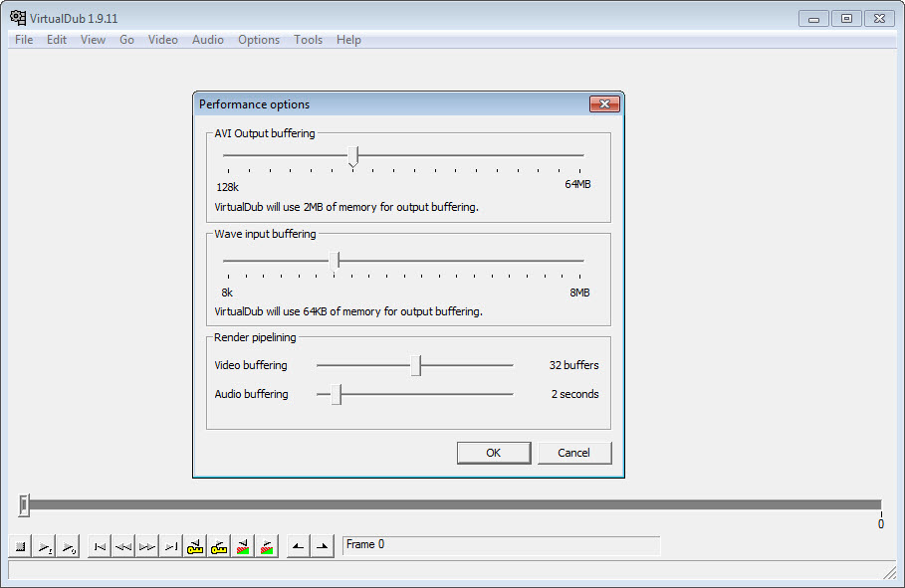
Task: Open the Audio menu
Action: pos(208,40)
